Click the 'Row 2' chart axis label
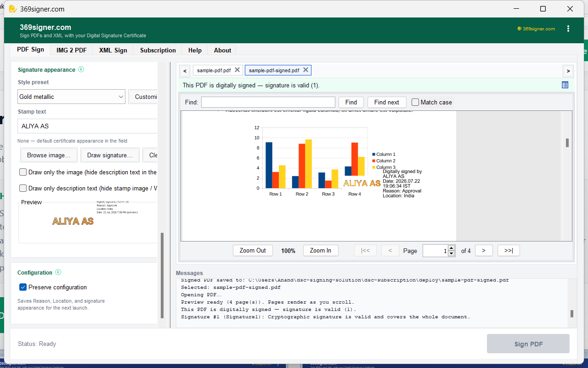Screen dimensions: 588x368 (x=302, y=194)
